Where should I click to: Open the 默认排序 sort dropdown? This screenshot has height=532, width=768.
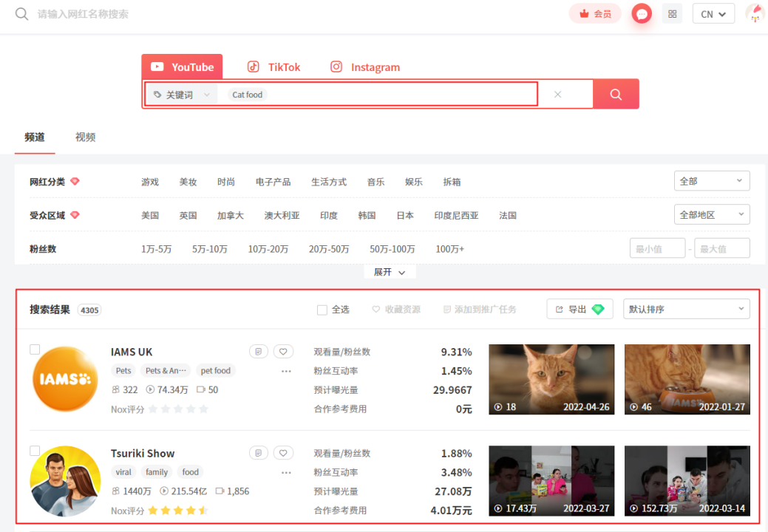click(x=686, y=310)
